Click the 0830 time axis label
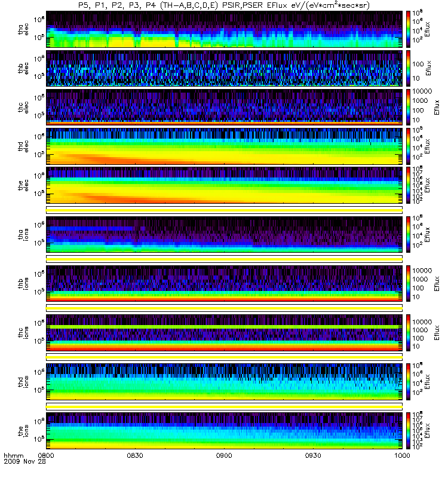 (135, 455)
